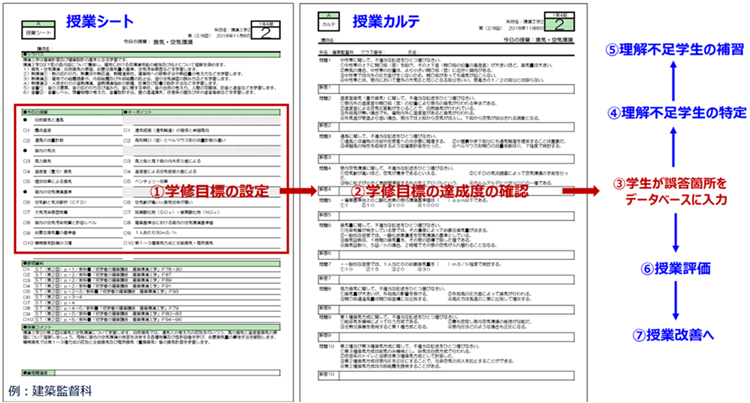
Task: Click the 授業シート badge icon top-left
Action: [38, 30]
